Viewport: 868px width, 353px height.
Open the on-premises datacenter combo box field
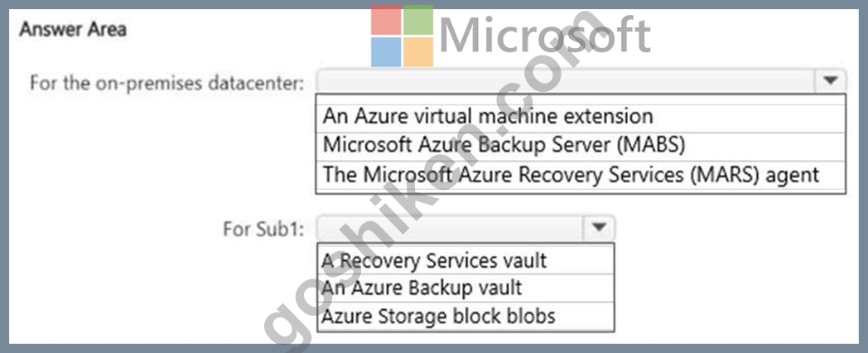pyautogui.click(x=581, y=81)
